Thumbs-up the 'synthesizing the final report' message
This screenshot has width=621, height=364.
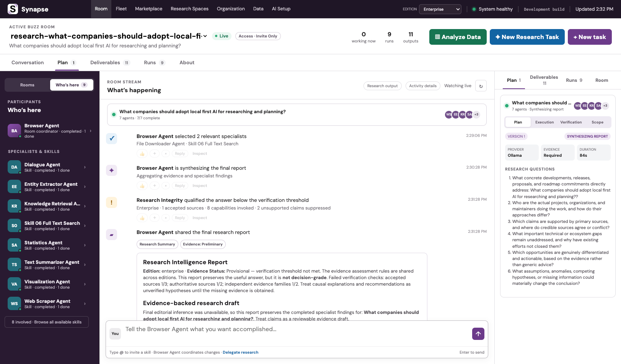[142, 186]
